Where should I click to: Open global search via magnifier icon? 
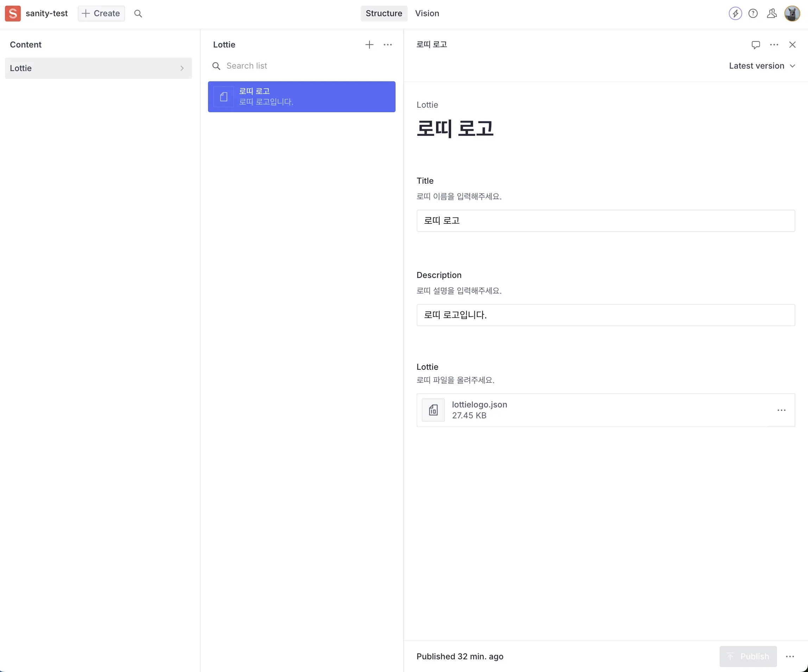[138, 13]
